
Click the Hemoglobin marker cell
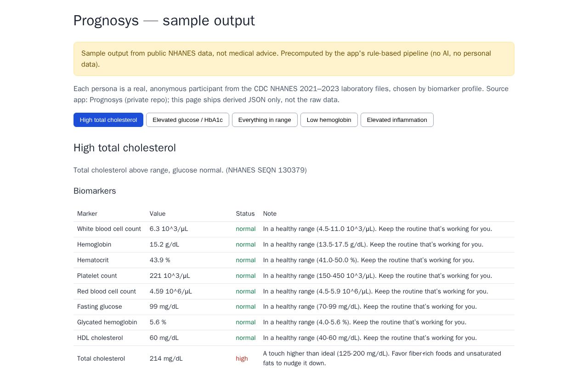94,245
